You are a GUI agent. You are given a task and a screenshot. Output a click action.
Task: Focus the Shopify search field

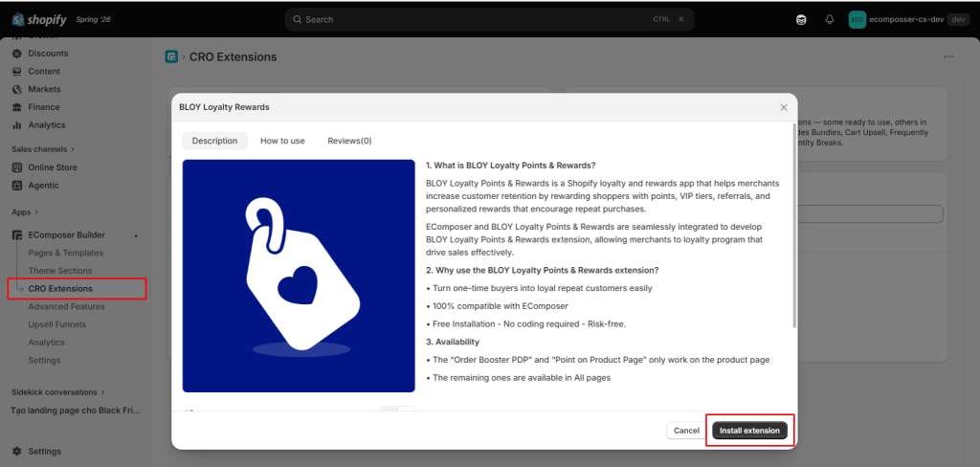[489, 19]
